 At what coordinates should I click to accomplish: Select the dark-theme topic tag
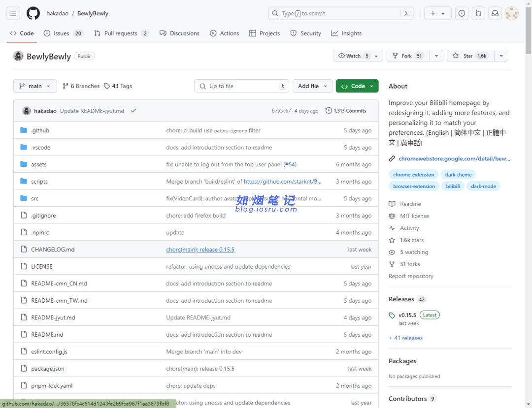458,175
